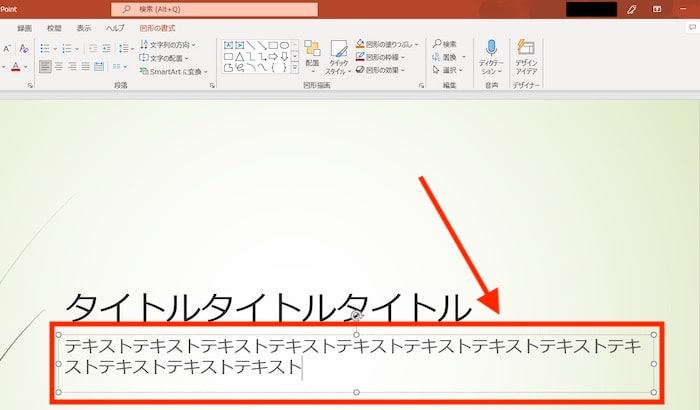Select the oval shape

click(x=284, y=45)
